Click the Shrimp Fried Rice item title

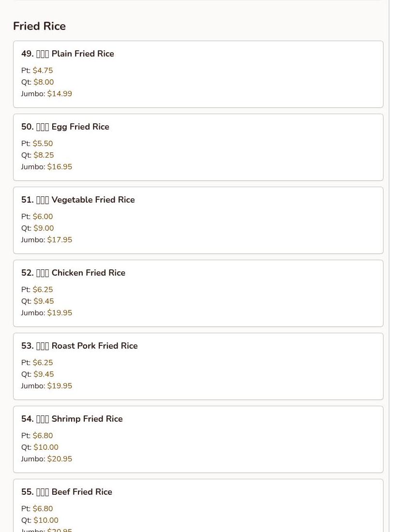point(72,419)
